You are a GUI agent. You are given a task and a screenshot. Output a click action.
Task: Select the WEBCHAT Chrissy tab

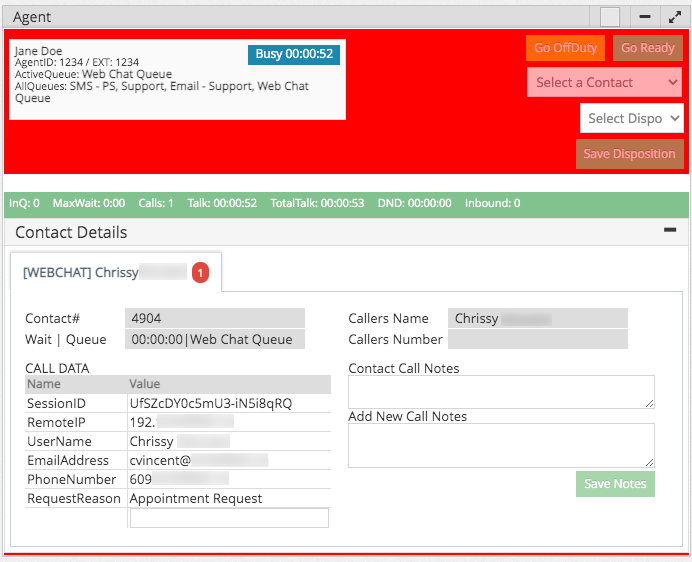pyautogui.click(x=116, y=272)
